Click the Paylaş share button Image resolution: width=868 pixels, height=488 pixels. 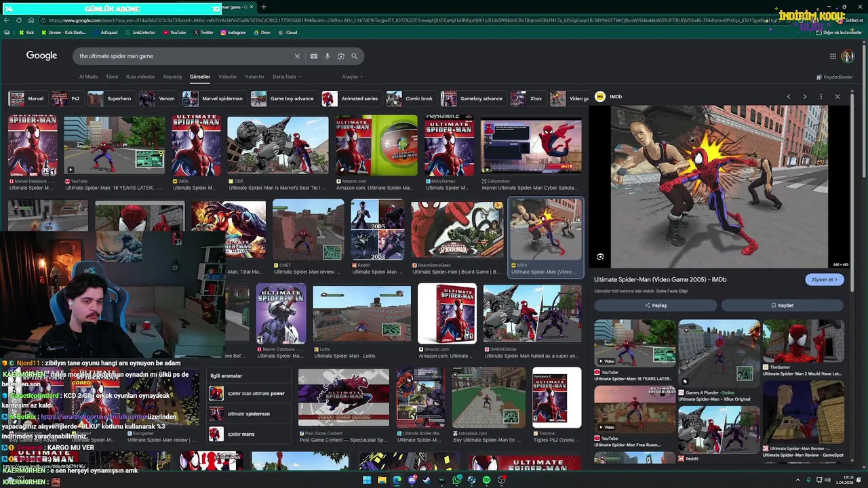655,305
